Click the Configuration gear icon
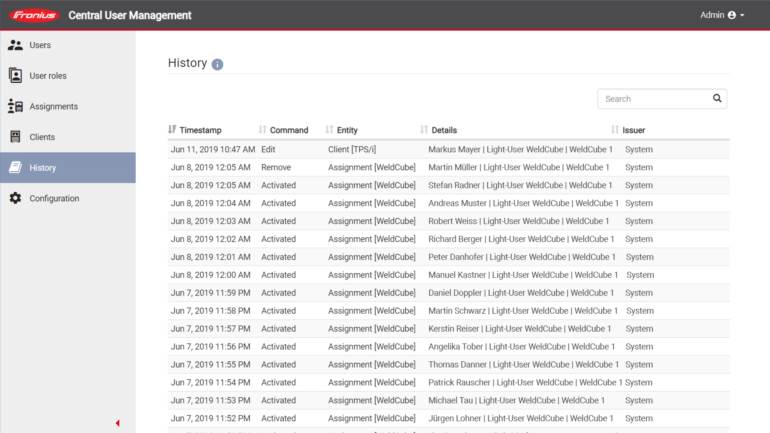The height and width of the screenshot is (433, 770). 15,199
